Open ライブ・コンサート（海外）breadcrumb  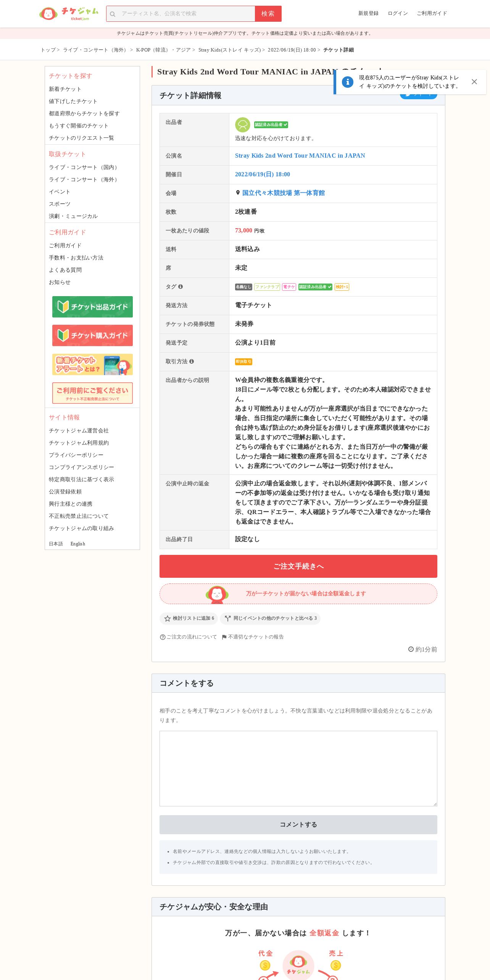click(x=95, y=50)
